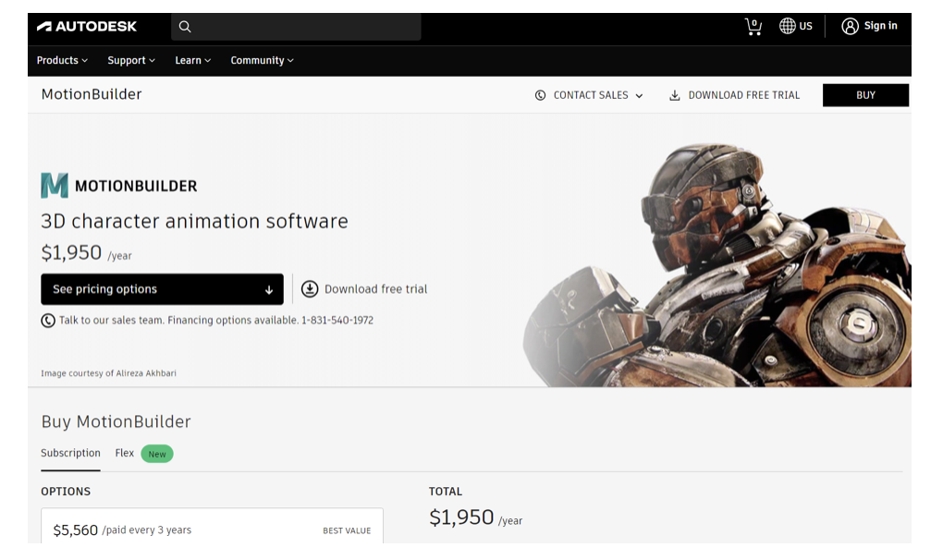Select the Subscription tab
This screenshot has height=560, width=943.
pyautogui.click(x=70, y=454)
